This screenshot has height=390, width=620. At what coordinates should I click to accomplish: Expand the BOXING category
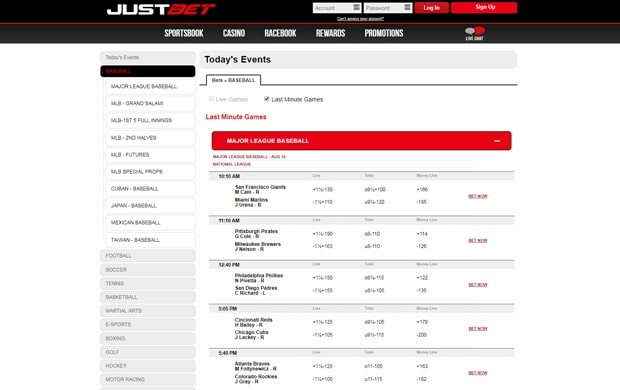point(147,339)
